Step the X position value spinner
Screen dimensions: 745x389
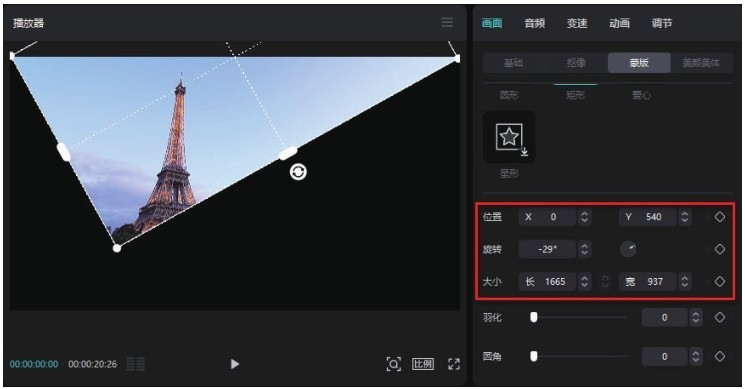coord(584,217)
